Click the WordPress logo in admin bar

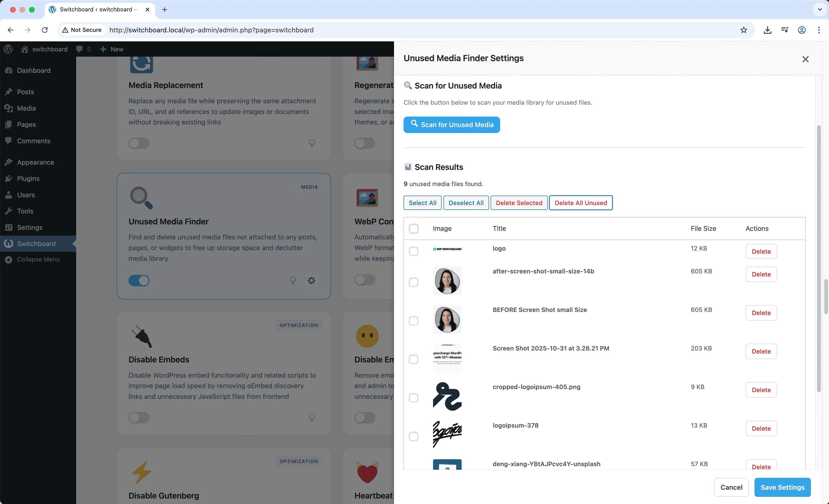(8, 49)
